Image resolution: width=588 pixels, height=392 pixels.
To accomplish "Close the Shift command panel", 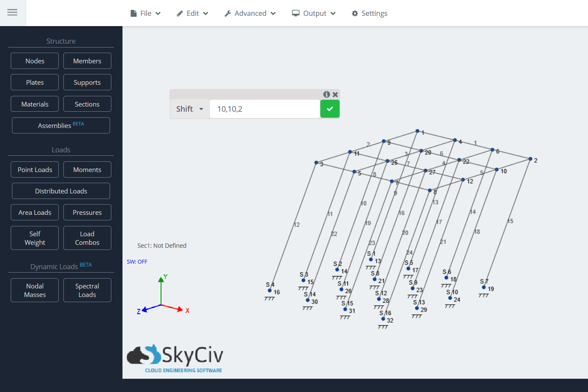I will point(335,94).
